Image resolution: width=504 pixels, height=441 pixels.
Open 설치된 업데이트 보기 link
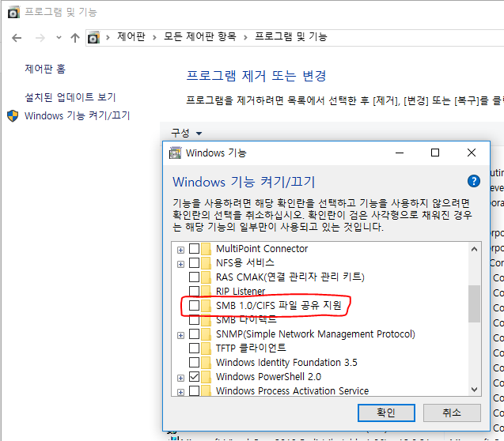[x=70, y=97]
